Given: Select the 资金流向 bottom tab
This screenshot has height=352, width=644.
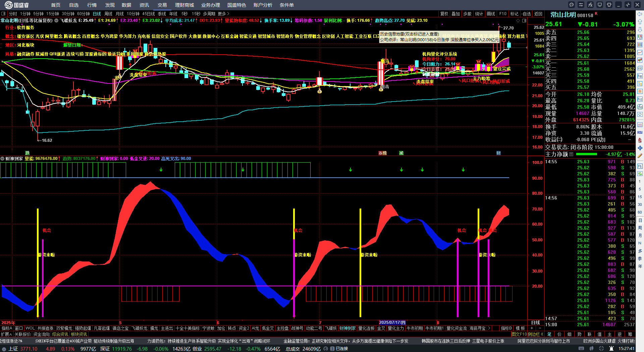Looking at the screenshot, I should [42, 334].
